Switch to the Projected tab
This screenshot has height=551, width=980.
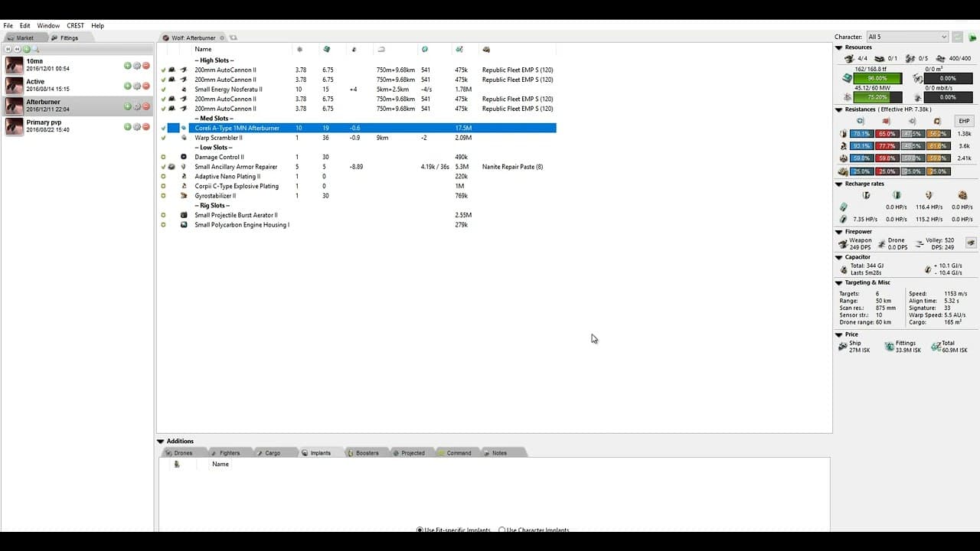[413, 453]
